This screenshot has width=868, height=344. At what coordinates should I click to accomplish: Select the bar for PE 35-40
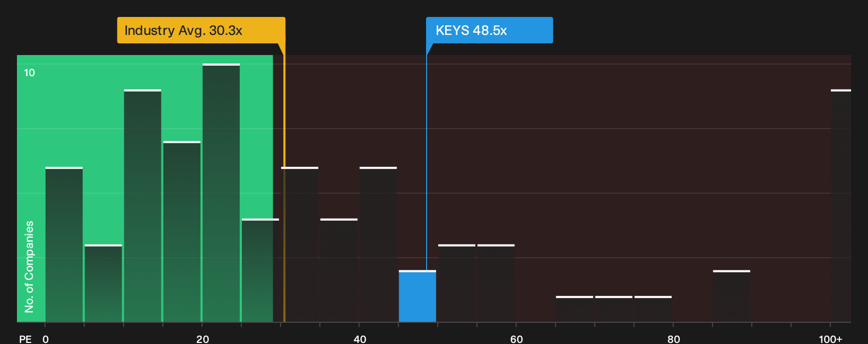339,270
